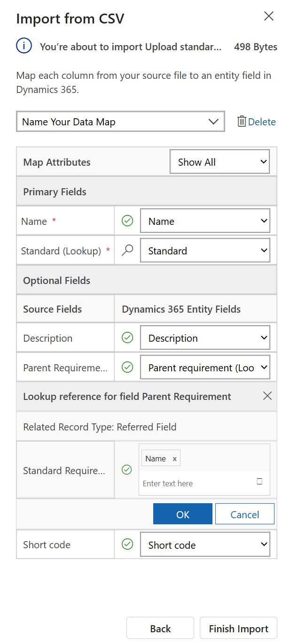
Task: Click the green check beside the Name mapping
Action: pyautogui.click(x=126, y=221)
